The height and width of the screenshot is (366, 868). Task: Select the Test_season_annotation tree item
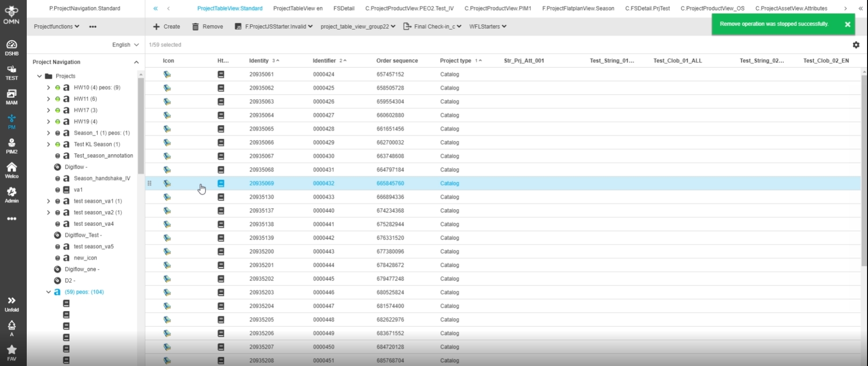tap(103, 156)
